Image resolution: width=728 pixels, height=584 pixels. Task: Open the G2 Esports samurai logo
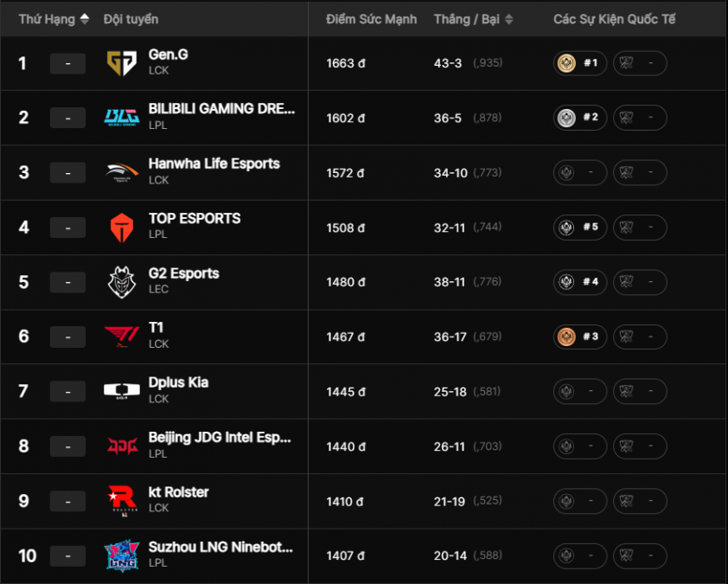click(122, 282)
